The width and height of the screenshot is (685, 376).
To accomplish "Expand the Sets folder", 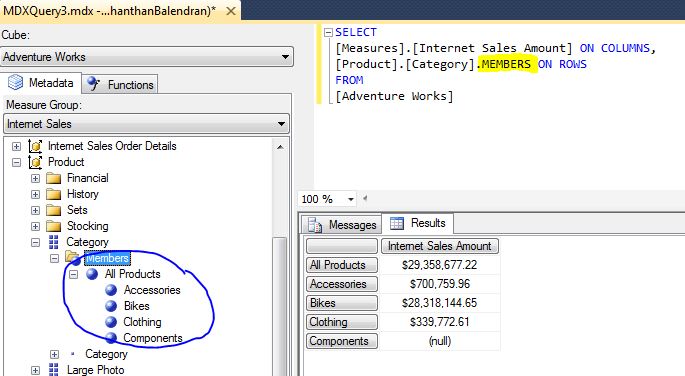I will pos(35,210).
